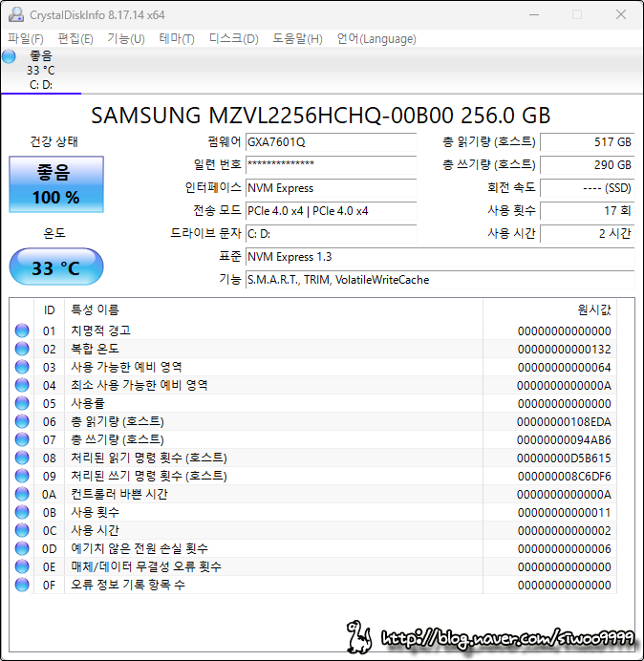Select the row text 예기치 않은 전원 손실 횟수

[x=140, y=548]
